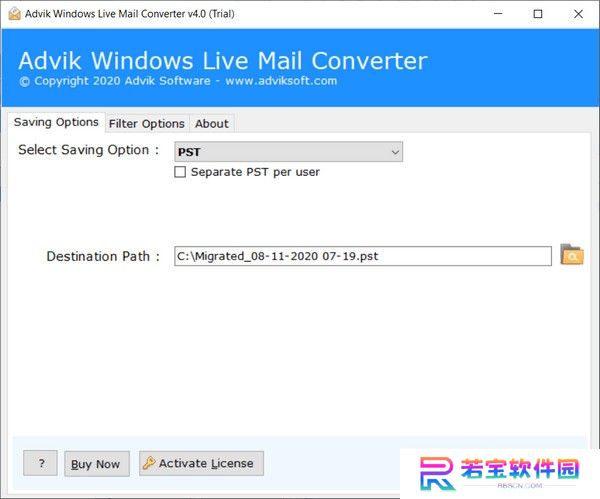Close the Advik converter window
Image resolution: width=600 pixels, height=499 pixels.
pos(578,14)
